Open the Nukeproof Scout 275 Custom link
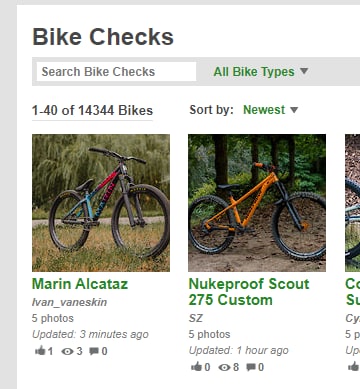This screenshot has height=389, width=360. tap(249, 292)
